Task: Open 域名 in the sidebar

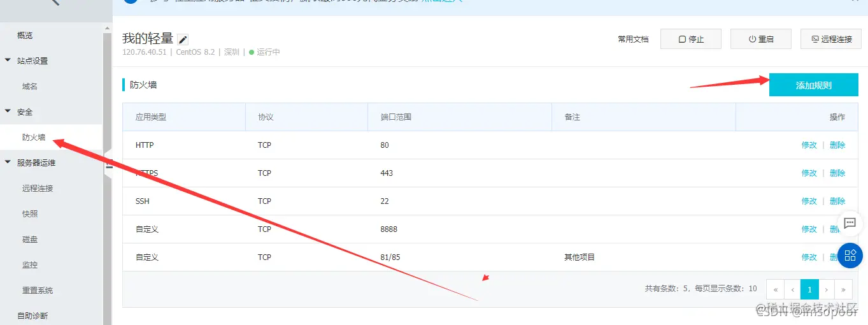Action: [30, 86]
